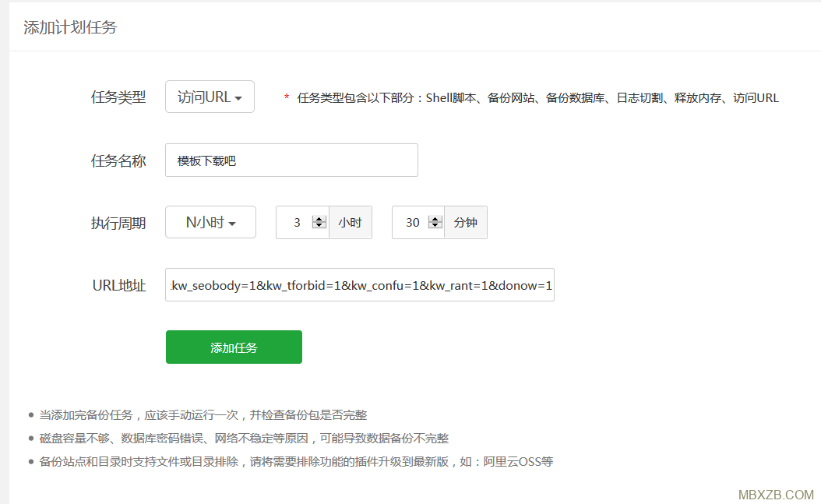Decrease the minutes value with down arrow

click(435, 226)
